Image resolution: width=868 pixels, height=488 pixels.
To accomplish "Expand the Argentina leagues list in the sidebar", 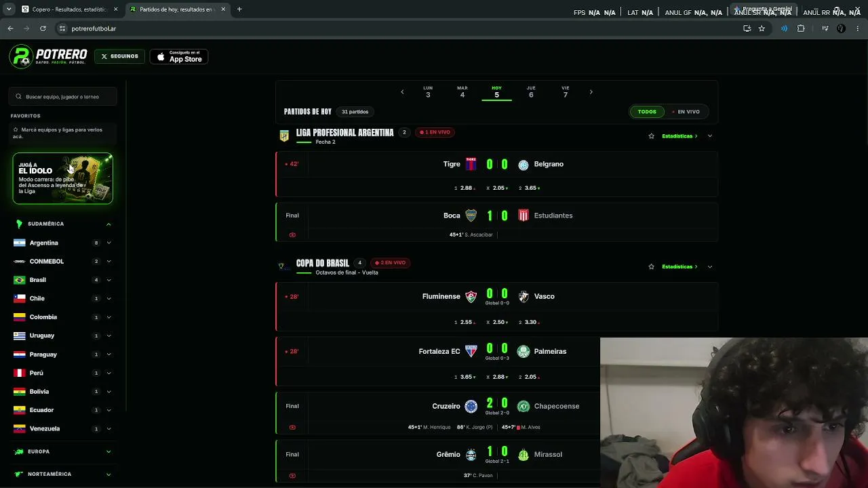I will [108, 243].
